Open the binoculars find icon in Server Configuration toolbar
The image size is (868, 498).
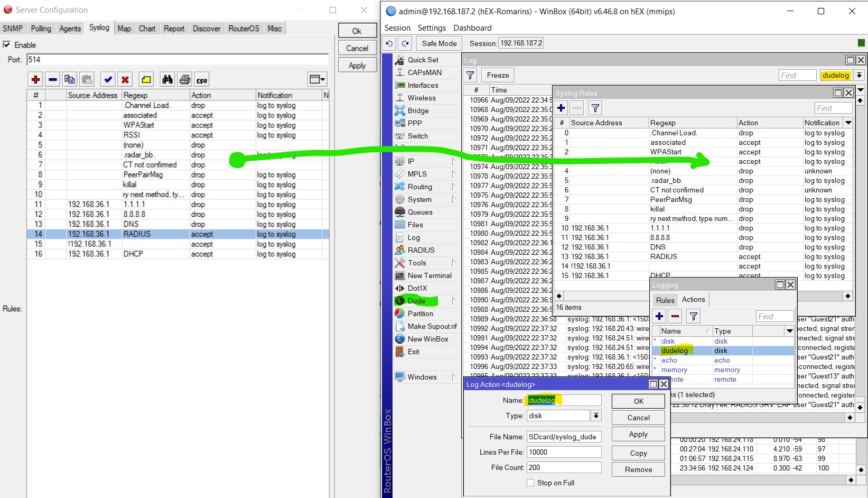pyautogui.click(x=167, y=79)
